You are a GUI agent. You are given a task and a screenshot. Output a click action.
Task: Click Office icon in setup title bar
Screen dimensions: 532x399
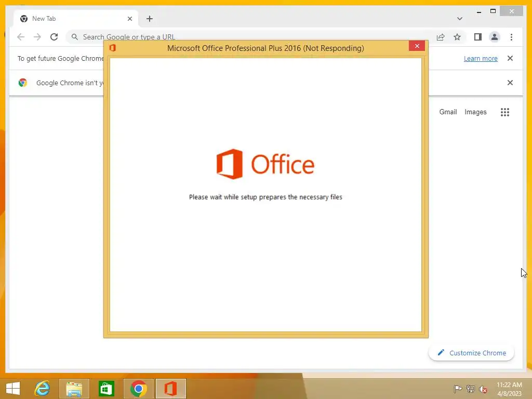[113, 48]
